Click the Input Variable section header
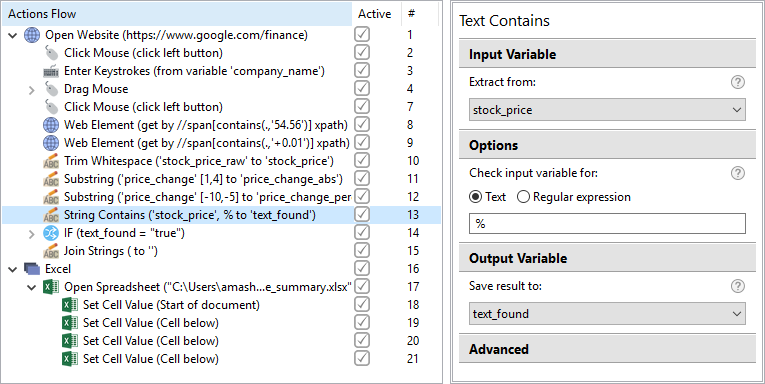The image size is (765, 384). coord(607,54)
